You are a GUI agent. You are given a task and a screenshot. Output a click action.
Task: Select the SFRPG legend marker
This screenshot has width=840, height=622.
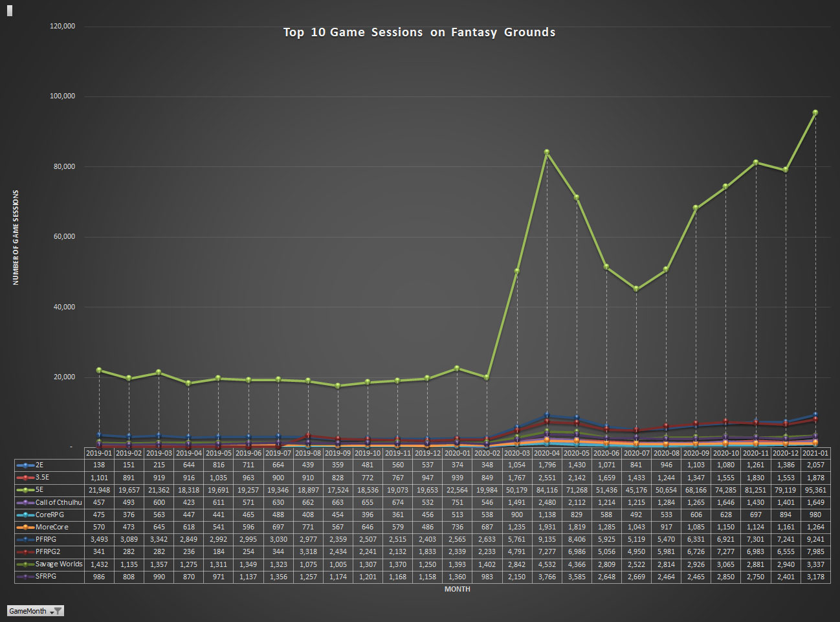(25, 576)
